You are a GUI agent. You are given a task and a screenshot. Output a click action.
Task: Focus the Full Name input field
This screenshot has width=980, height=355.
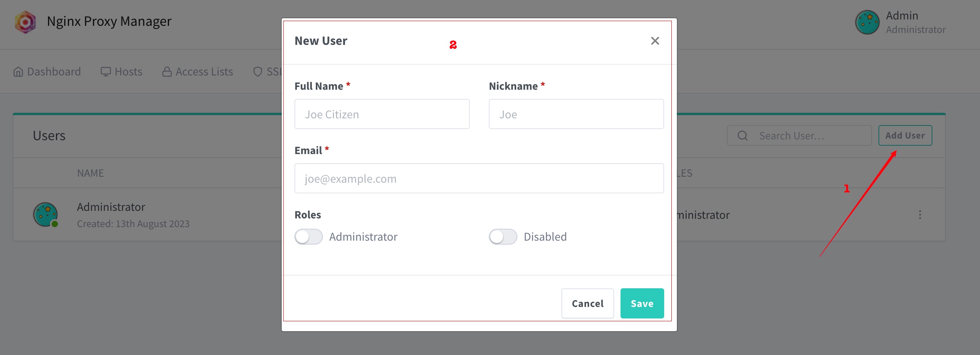point(382,114)
